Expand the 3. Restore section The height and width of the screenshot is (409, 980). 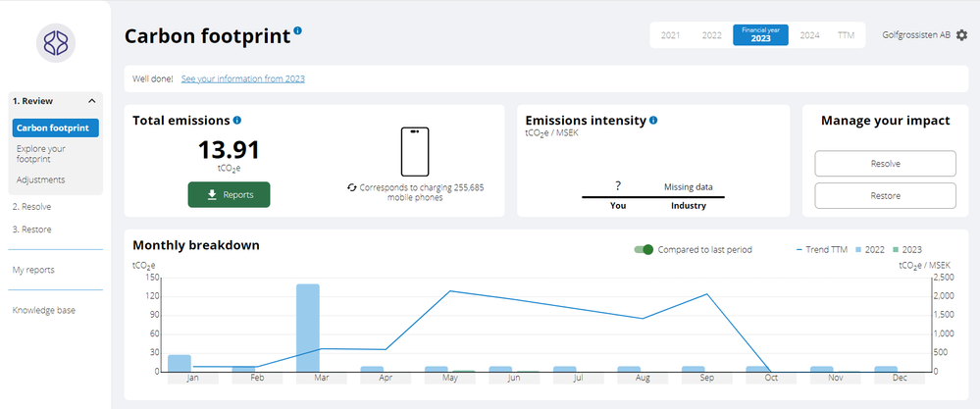coord(31,230)
